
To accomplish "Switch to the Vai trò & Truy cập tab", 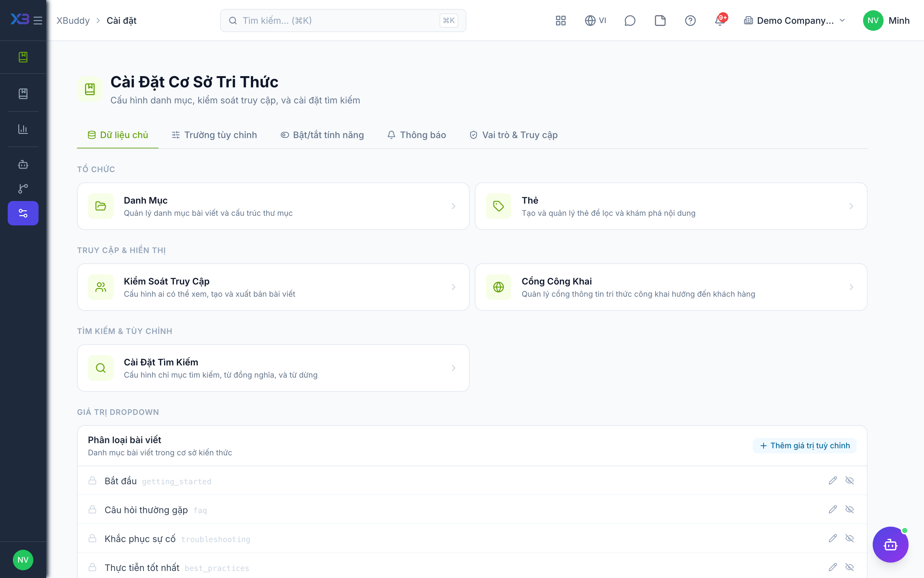I will click(x=514, y=135).
